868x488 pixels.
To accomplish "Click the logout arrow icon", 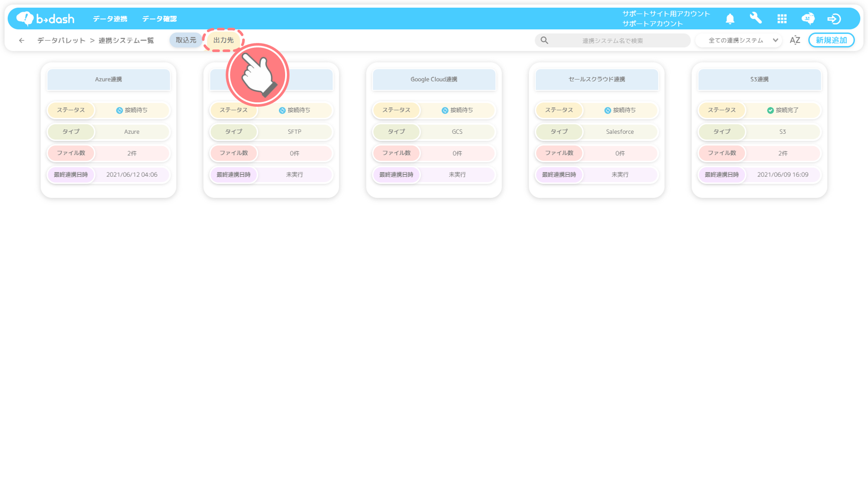I will 834,19.
